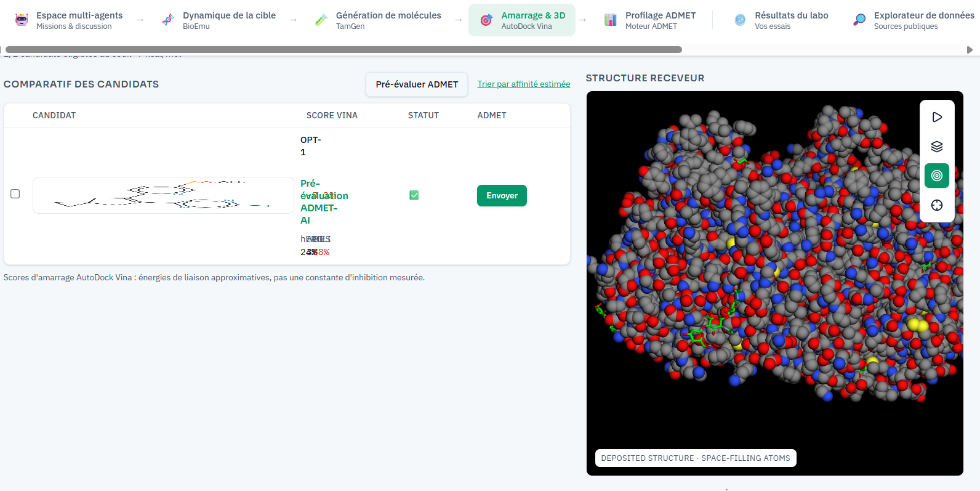Click the right arrow of the tab scrollbar
Screen dimensions: 980x491
click(x=970, y=49)
